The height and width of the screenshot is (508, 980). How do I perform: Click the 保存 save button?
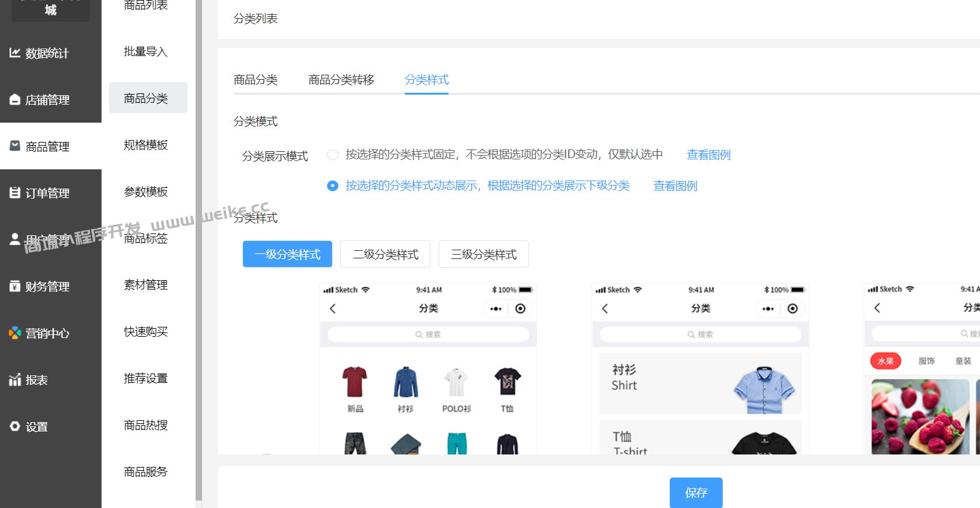tap(696, 492)
